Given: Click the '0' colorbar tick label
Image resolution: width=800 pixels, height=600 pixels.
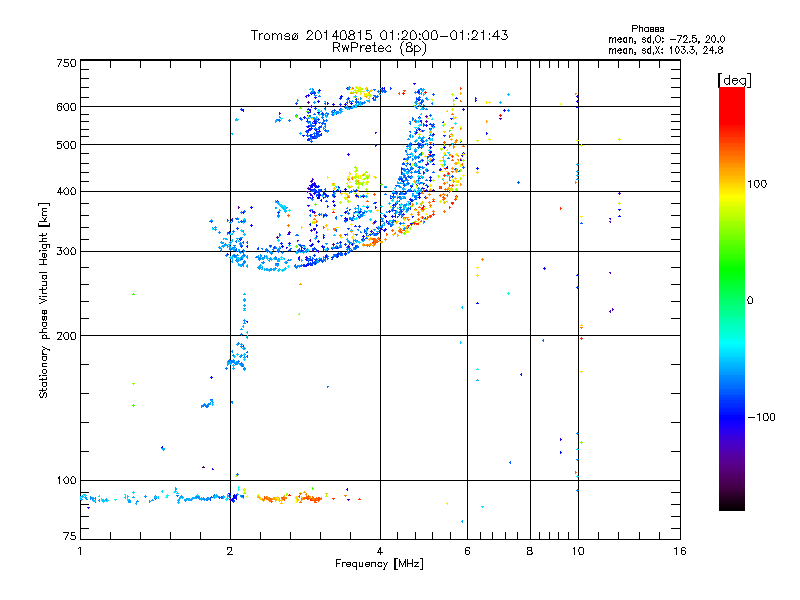Looking at the screenshot, I should coord(750,300).
